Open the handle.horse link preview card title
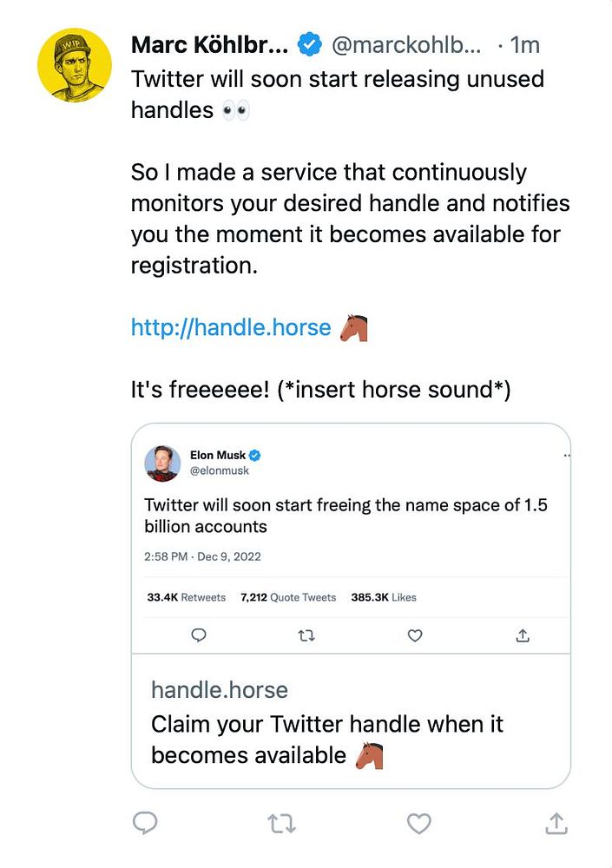Viewport: 612px width, 868px height. [220, 690]
